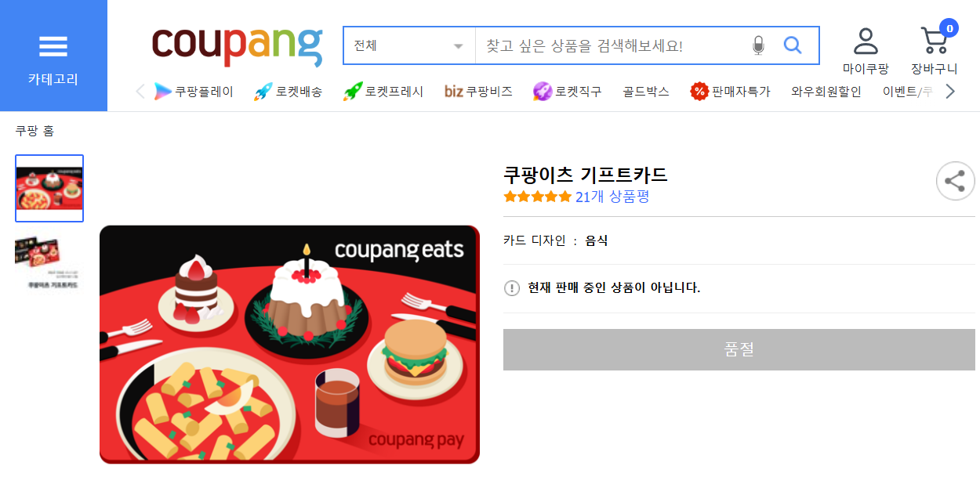Expand the 전체 search category dropdown
The image size is (980, 477).
(409, 45)
